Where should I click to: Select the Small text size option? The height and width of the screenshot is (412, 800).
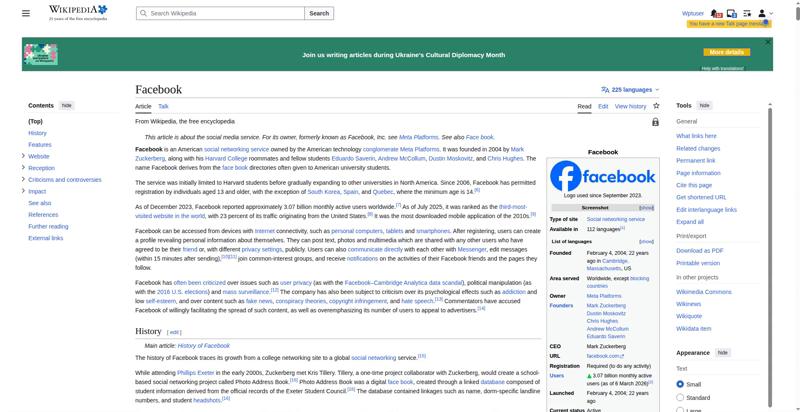(680, 384)
